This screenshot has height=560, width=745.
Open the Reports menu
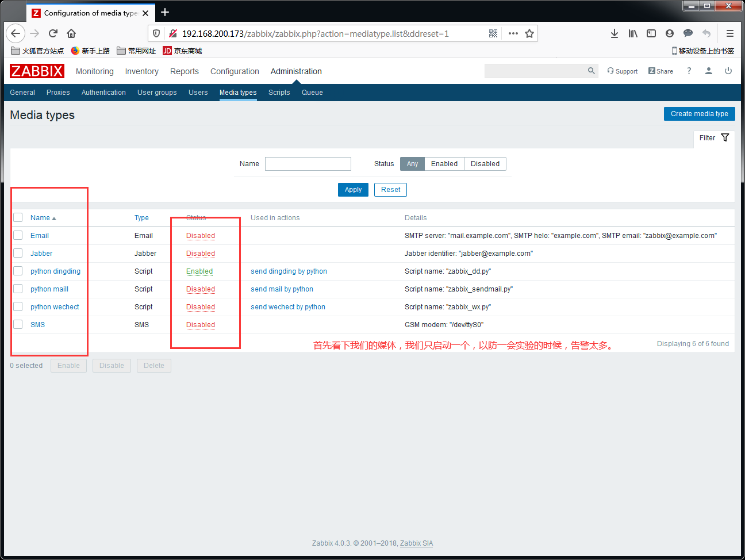pos(185,71)
